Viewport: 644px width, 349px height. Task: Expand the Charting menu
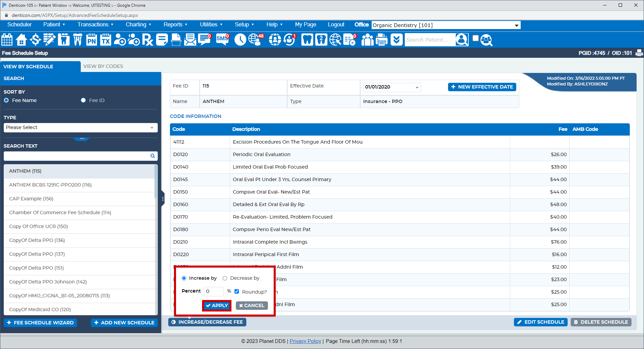(x=138, y=24)
